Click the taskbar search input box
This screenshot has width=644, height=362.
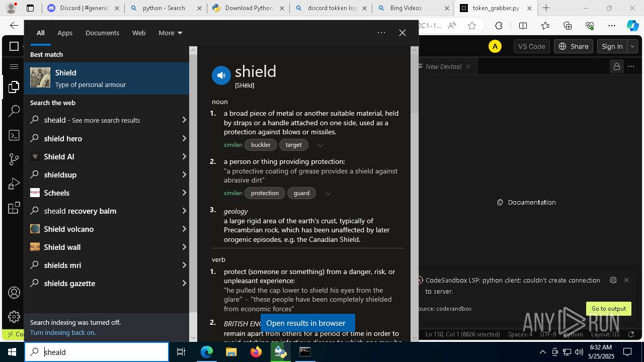97,352
